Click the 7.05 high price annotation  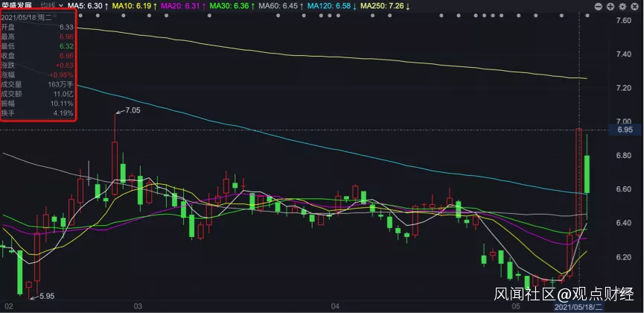(133, 110)
